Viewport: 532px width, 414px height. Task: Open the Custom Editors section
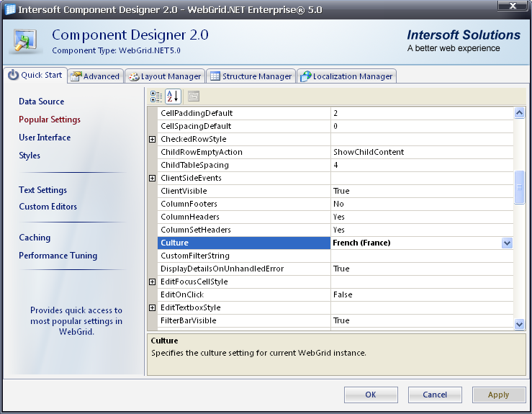tap(48, 207)
